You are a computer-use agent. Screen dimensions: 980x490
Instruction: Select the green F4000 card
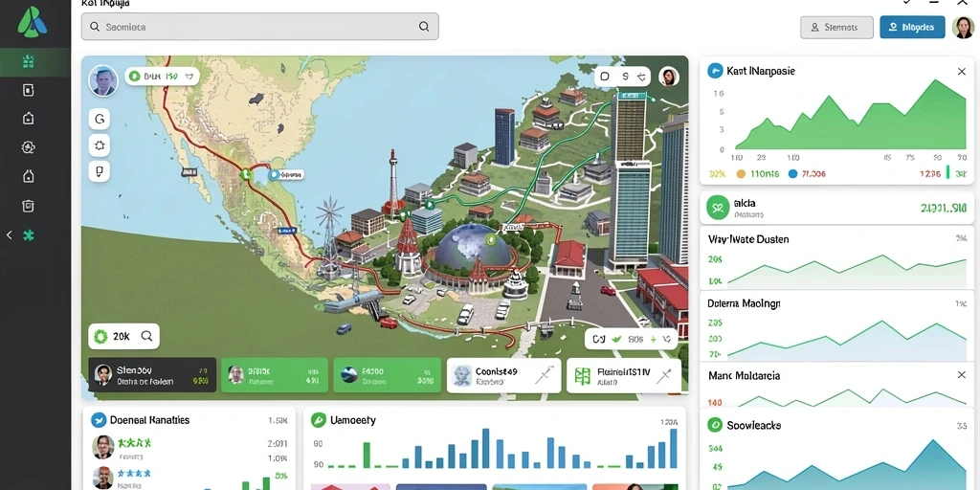click(387, 375)
